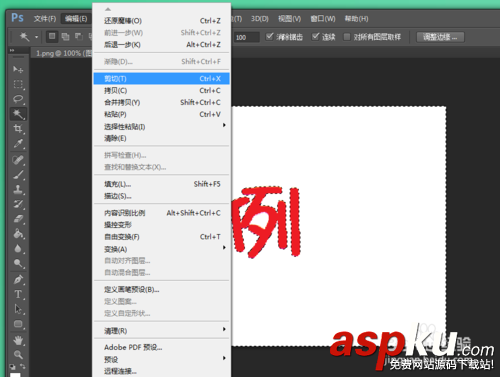This screenshot has width=500, height=377.
Task: Select the Lasso tool
Action: click(x=18, y=99)
